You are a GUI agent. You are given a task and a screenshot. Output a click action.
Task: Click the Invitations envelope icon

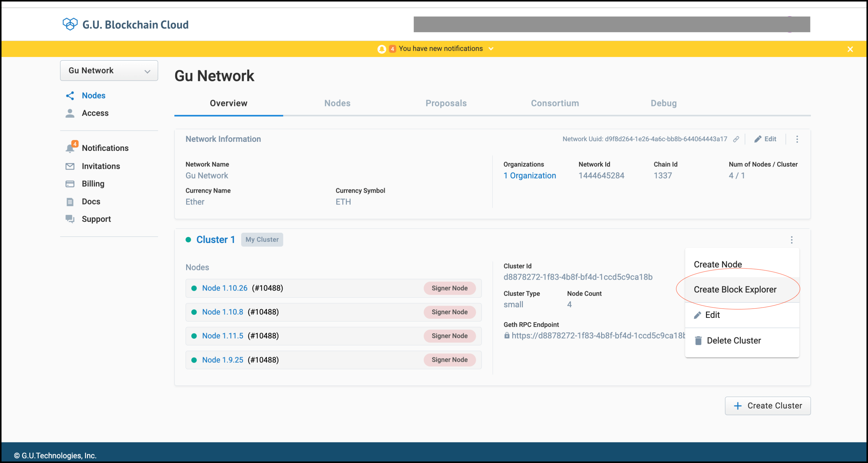pos(70,166)
